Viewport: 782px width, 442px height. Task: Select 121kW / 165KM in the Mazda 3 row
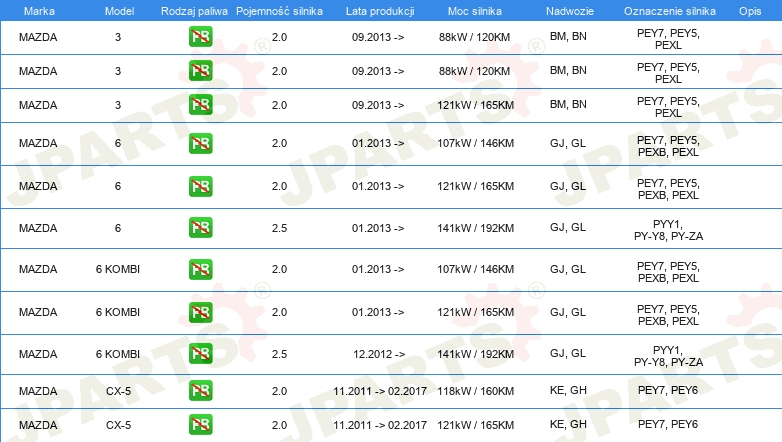tap(475, 105)
